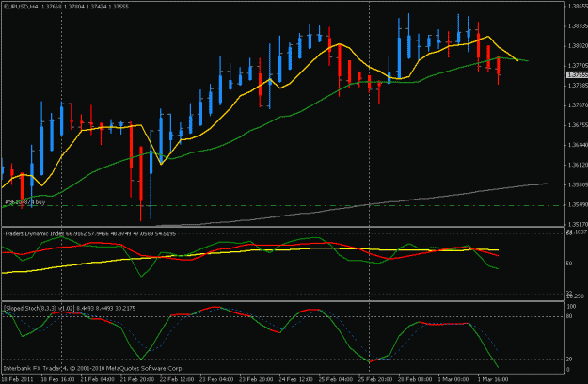588x384 pixels.
Task: Click the 21 Feb 20:00 time label
Action: pos(136,379)
